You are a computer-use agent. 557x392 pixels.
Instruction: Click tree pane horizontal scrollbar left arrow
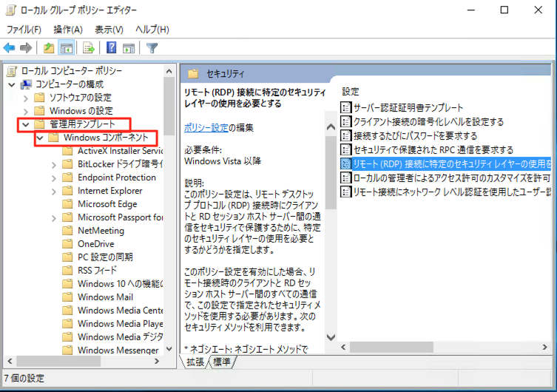(10, 362)
